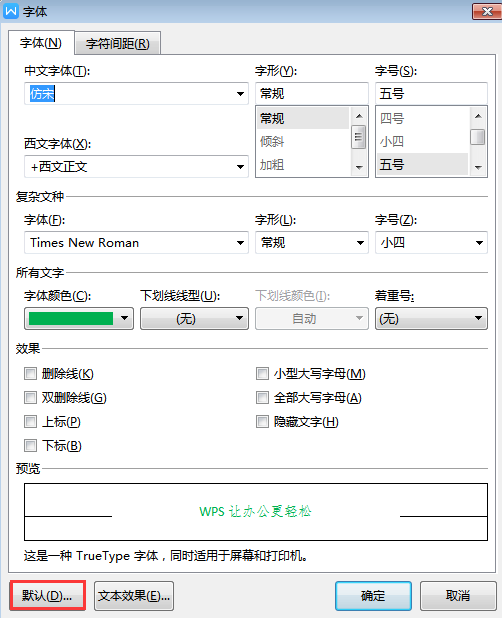Image resolution: width=502 pixels, height=618 pixels.
Task: Click the font style list scroll-up arrow
Action: 359,116
